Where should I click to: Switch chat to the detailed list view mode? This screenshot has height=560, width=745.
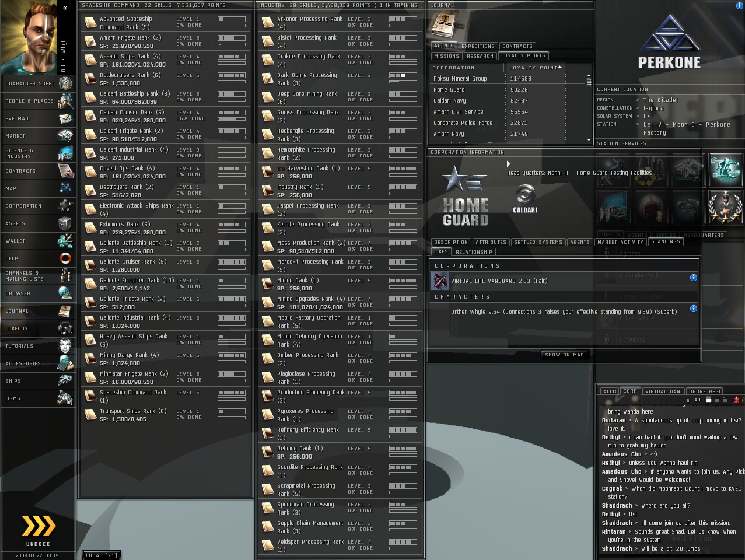click(x=725, y=400)
